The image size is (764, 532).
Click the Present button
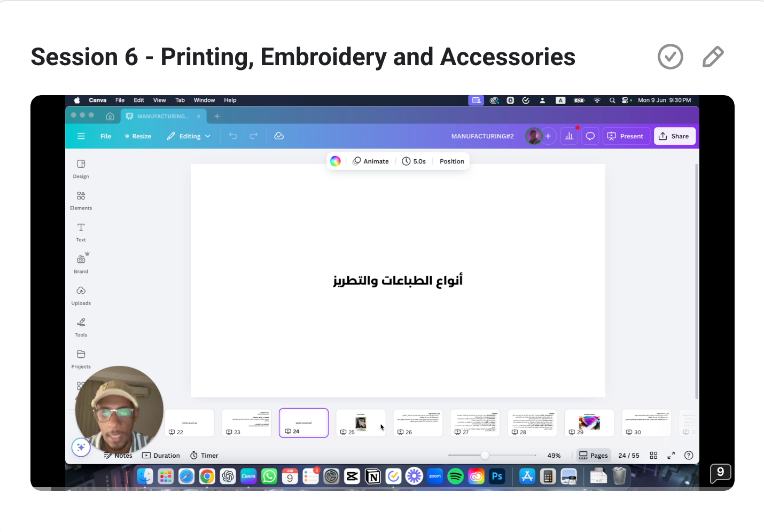pyautogui.click(x=626, y=136)
